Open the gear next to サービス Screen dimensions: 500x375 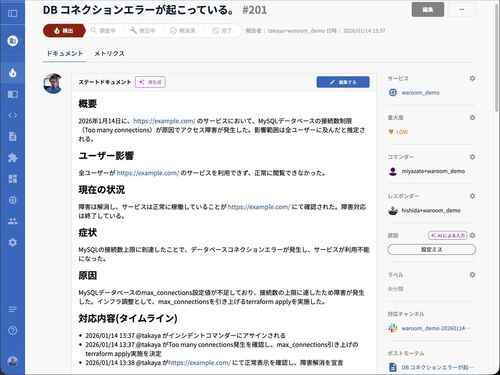[x=472, y=78]
